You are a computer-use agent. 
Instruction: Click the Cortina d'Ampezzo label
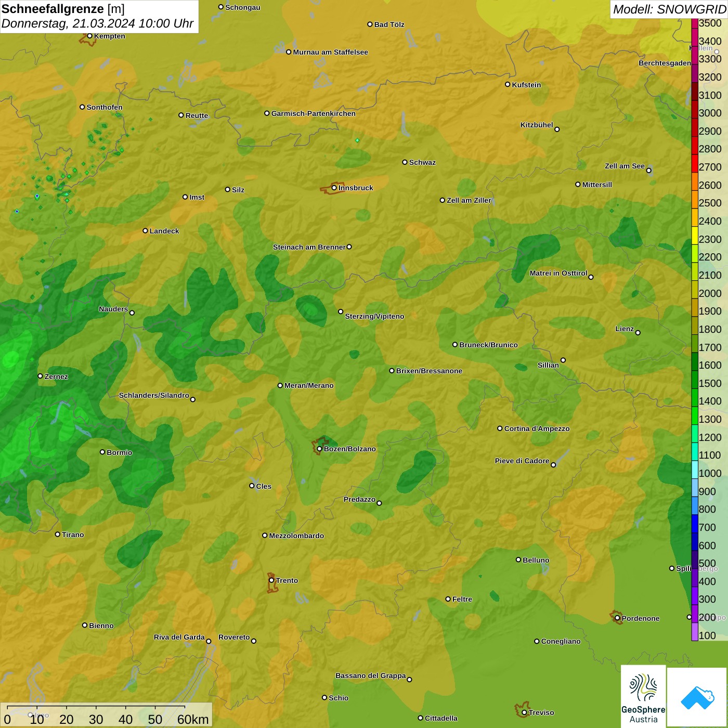[537, 428]
